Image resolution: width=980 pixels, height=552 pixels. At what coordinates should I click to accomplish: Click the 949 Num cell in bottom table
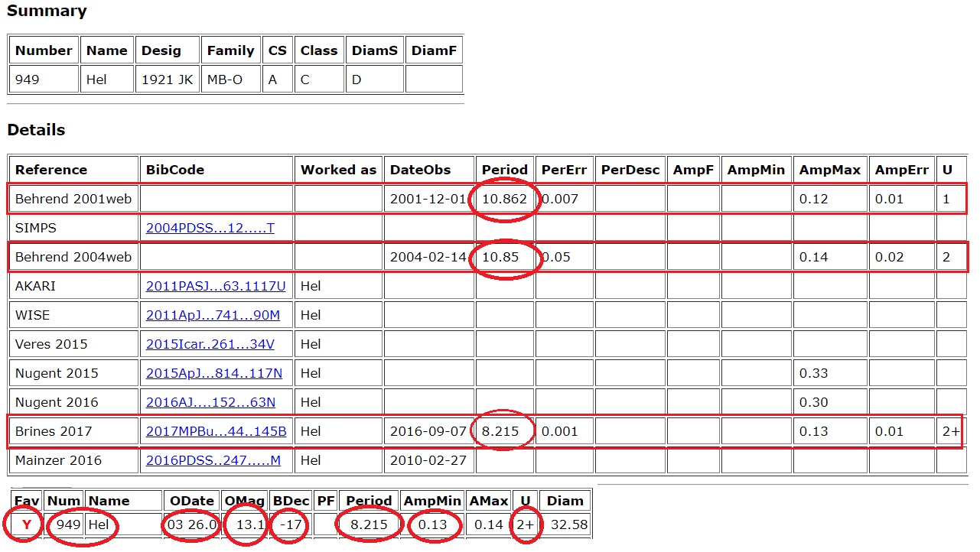(68, 524)
